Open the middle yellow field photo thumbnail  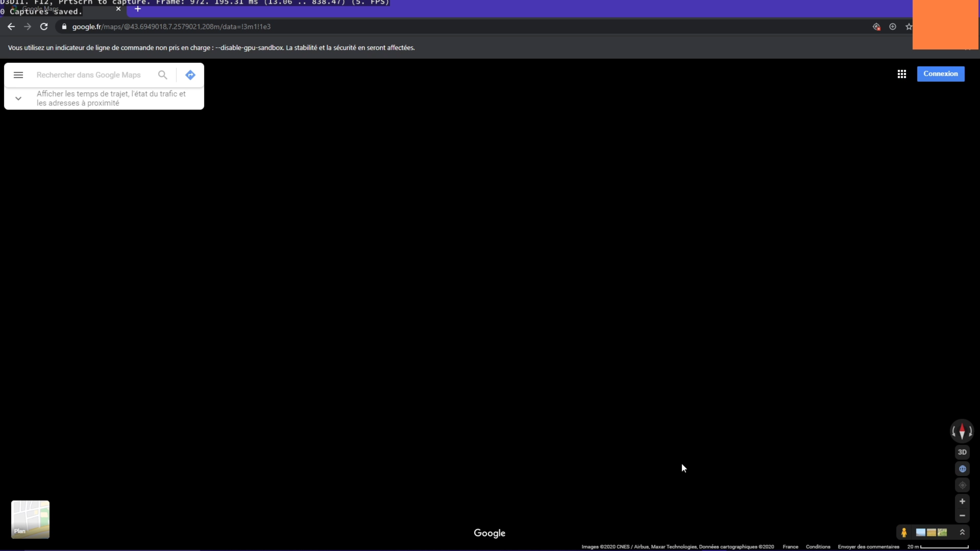931,532
